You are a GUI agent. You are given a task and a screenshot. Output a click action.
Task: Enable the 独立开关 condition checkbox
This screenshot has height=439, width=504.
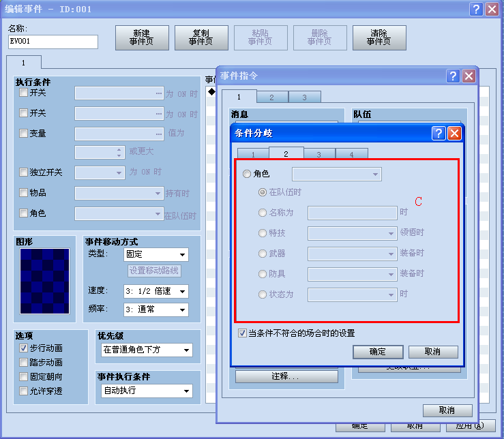pyautogui.click(x=23, y=172)
